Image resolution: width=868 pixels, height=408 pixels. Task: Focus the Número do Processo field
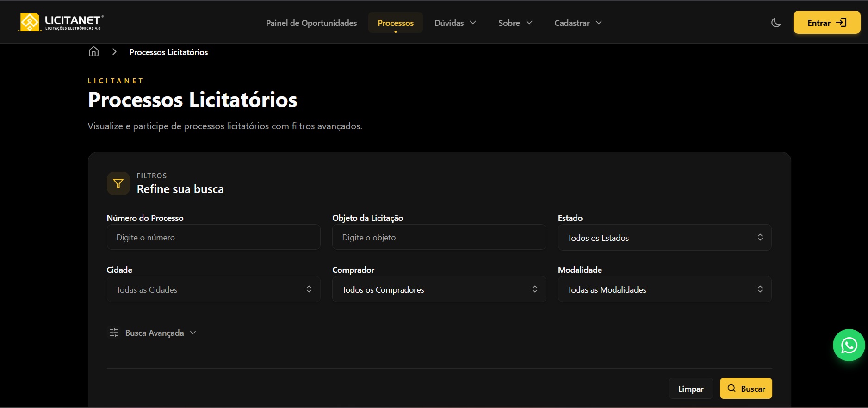point(213,238)
